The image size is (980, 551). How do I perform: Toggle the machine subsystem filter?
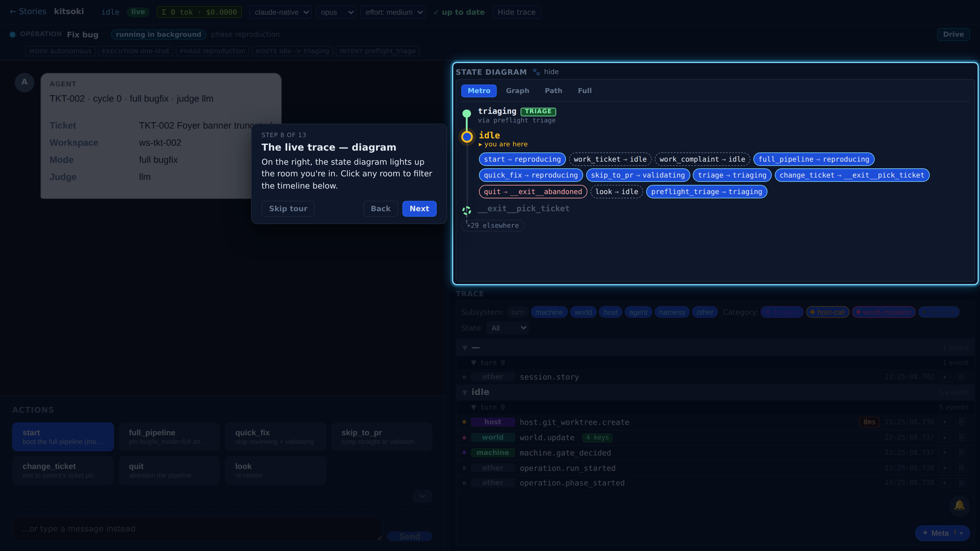pyautogui.click(x=549, y=312)
